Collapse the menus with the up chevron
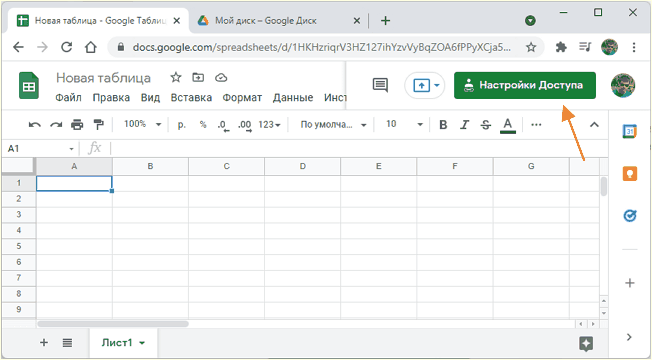This screenshot has width=652, height=360. pyautogui.click(x=595, y=124)
